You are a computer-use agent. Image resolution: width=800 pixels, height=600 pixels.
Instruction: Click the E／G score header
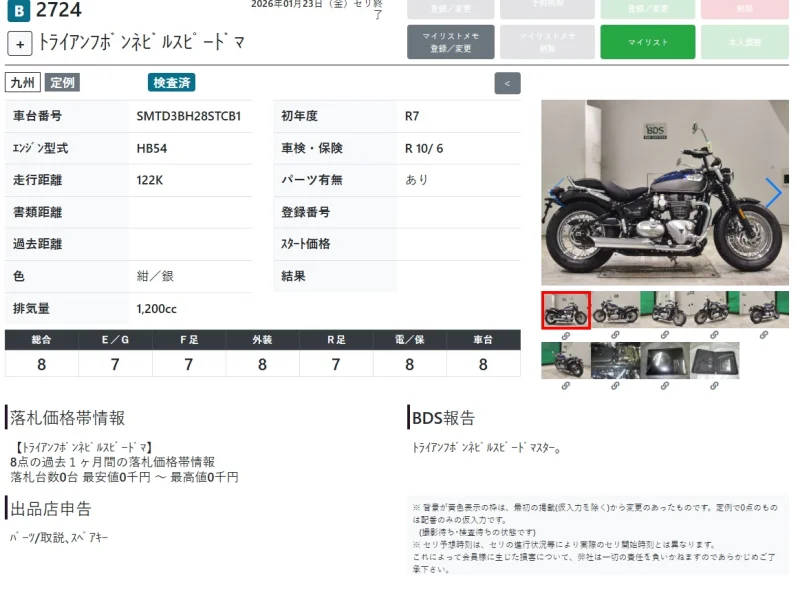pos(115,340)
